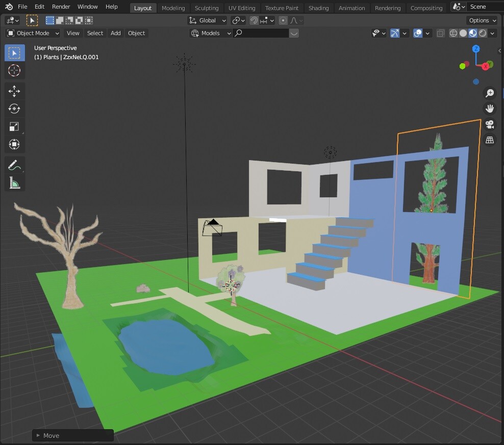
Task: Open the Add menu in the viewport header
Action: click(x=115, y=33)
